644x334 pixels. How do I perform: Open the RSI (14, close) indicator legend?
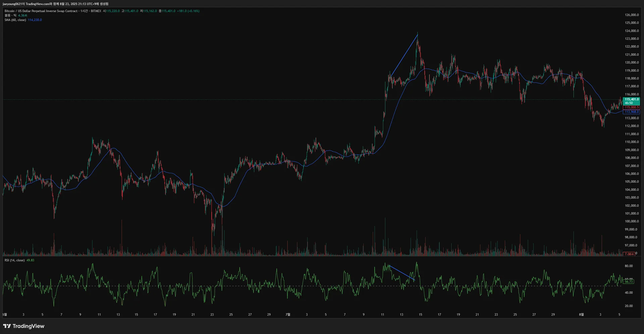[x=14, y=260]
